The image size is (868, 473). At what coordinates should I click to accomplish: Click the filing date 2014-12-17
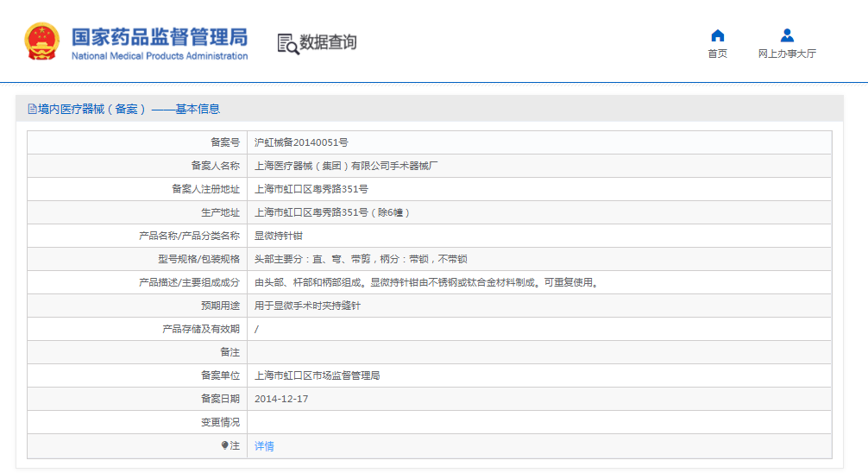281,399
